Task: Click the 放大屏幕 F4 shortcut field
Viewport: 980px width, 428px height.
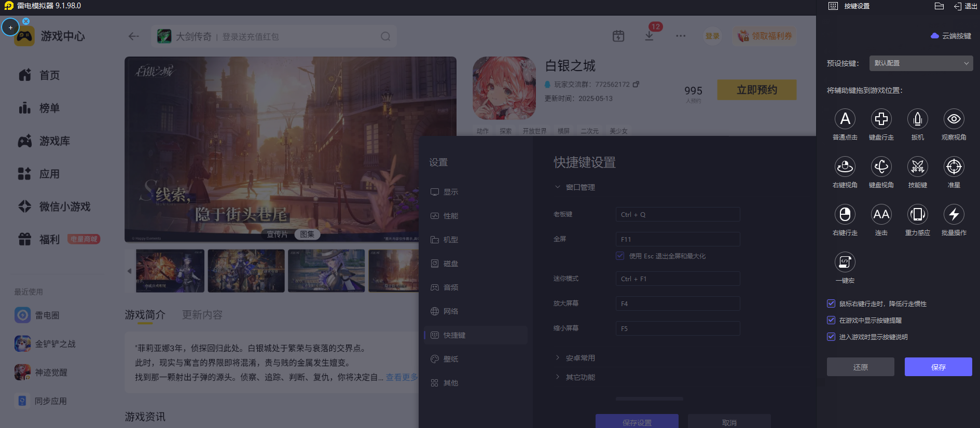Action: (x=678, y=303)
